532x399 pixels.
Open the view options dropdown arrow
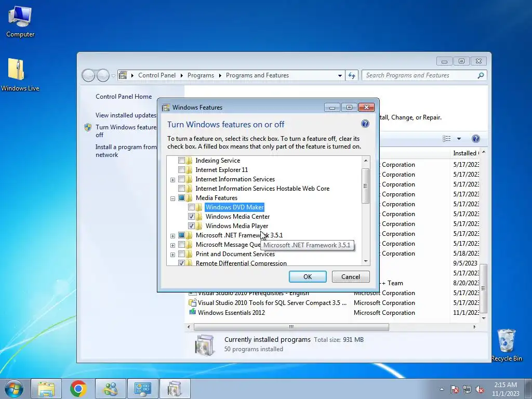[459, 138]
